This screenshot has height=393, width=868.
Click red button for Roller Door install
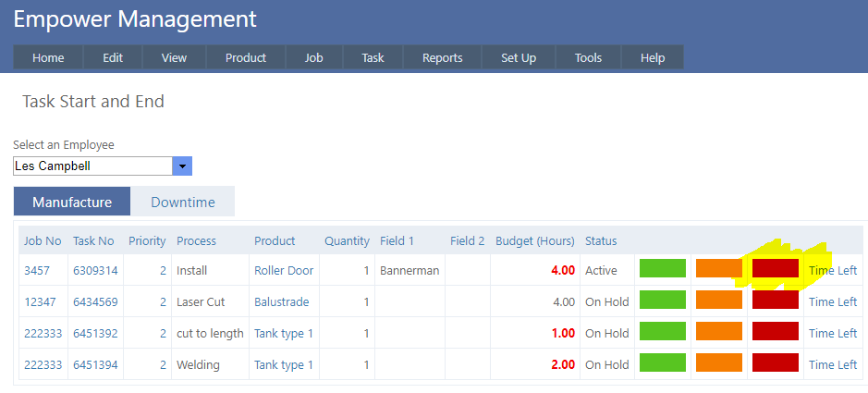[775, 269]
